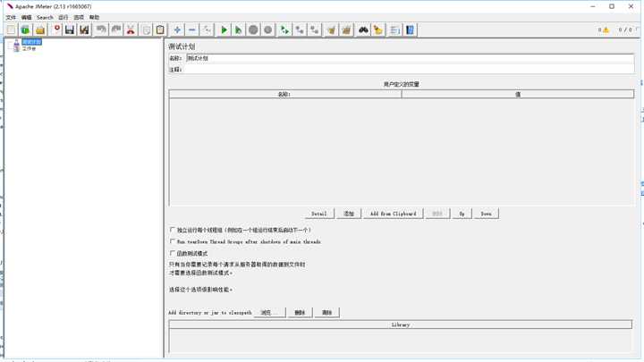Click the Expand All plus icon
The image size is (644, 362).
point(177,30)
